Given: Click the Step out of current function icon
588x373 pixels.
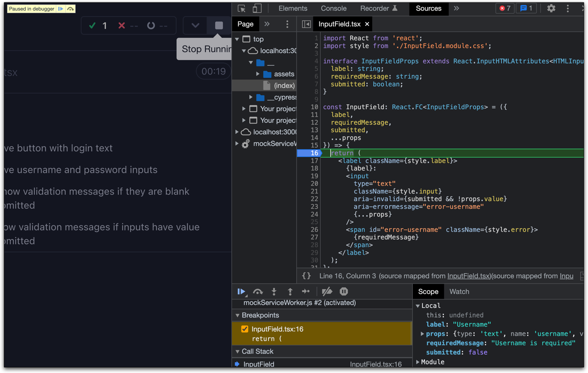Looking at the screenshot, I should coord(290,291).
